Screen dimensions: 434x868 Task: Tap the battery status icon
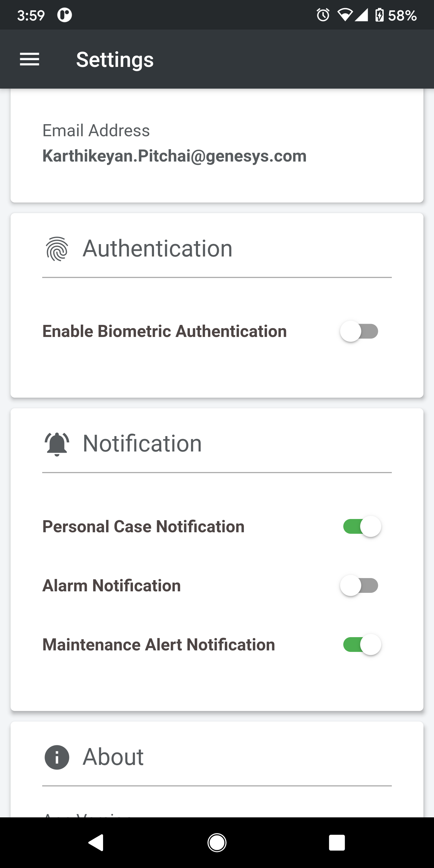(379, 15)
